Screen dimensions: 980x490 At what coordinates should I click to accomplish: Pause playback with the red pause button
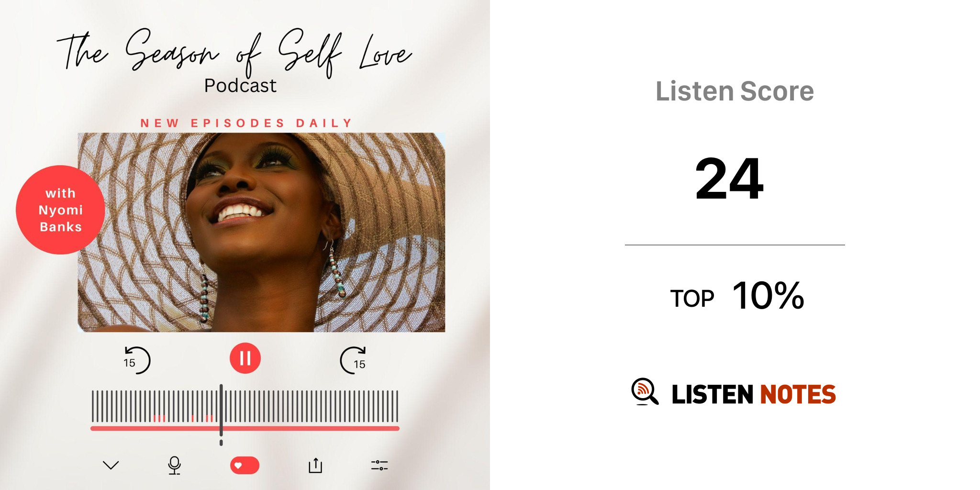pos(245,358)
